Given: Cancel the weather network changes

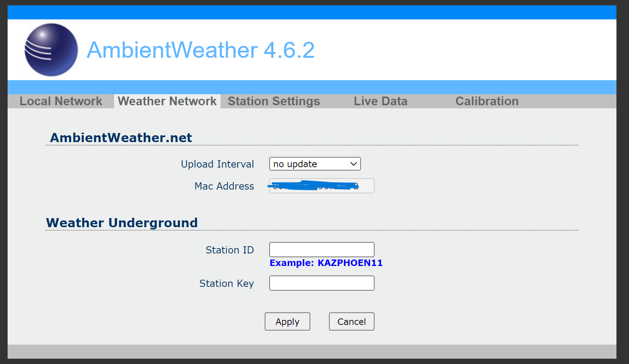Looking at the screenshot, I should coord(352,321).
